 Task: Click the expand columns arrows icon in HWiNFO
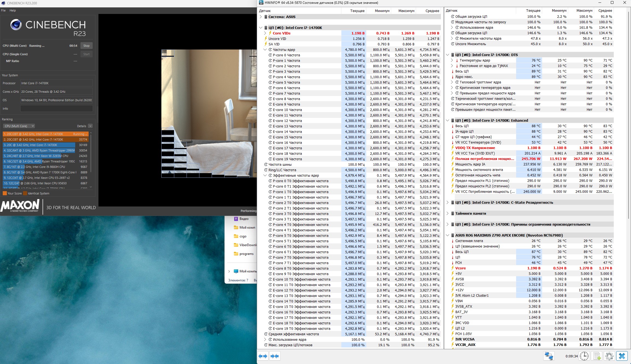point(263,356)
